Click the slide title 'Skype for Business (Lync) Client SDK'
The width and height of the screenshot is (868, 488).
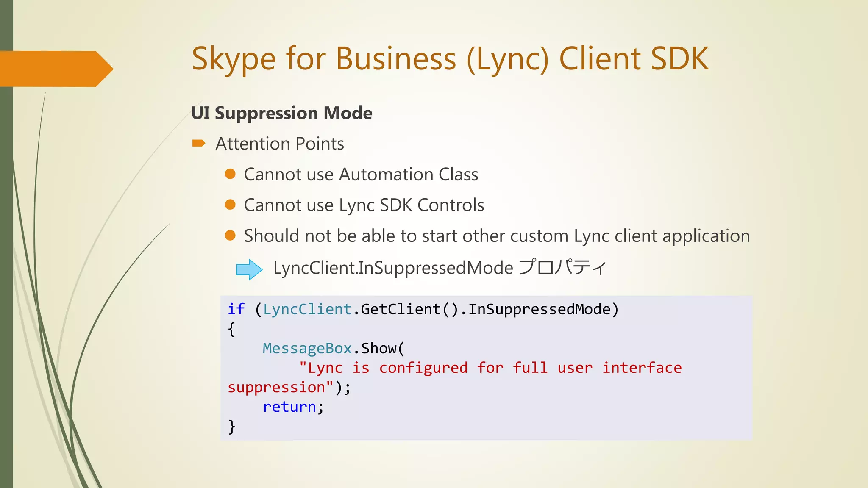pos(450,59)
